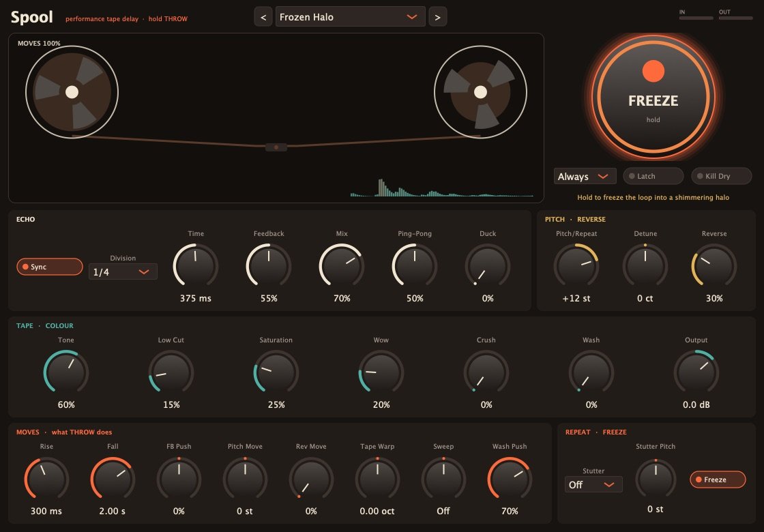This screenshot has height=532, width=764.
Task: Click the echo level histogram display
Action: pyautogui.click(x=441, y=188)
